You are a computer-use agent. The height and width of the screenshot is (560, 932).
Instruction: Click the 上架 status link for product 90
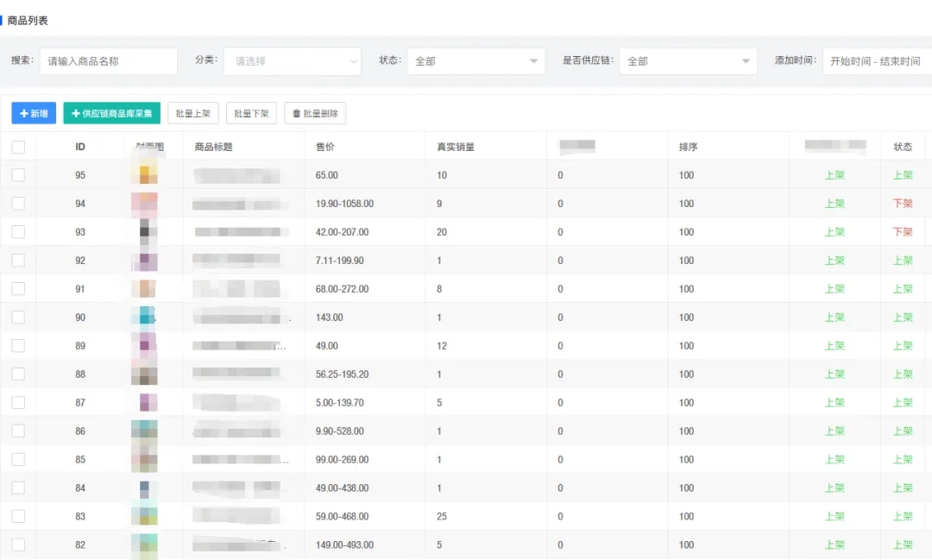tap(903, 317)
